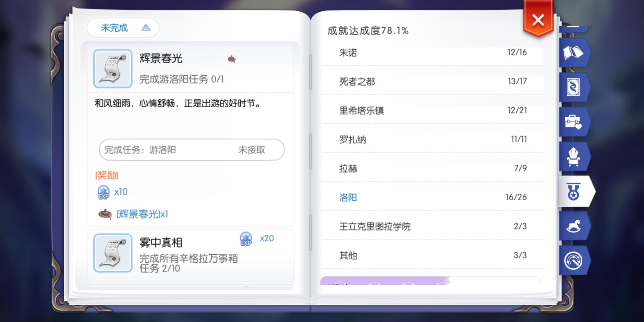This screenshot has width=644, height=322.
Task: Click the partially hidden top sidebar tab
Action: [x=573, y=29]
